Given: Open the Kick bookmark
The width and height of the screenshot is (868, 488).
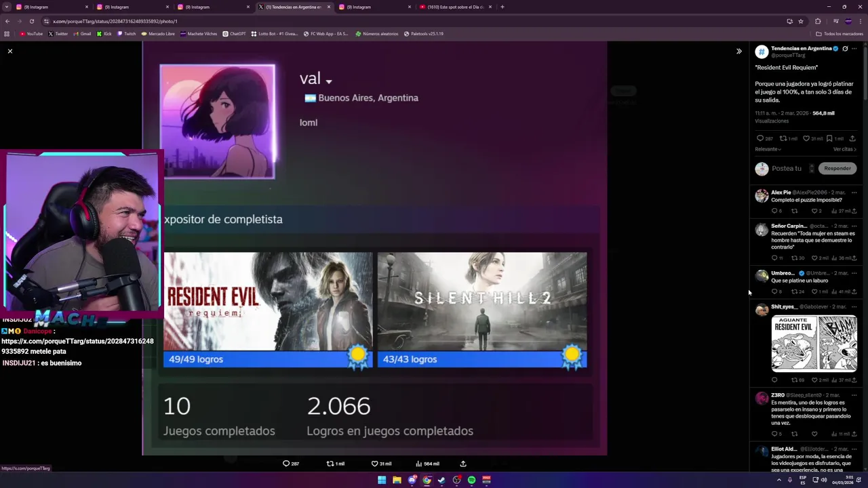Looking at the screenshot, I should pyautogui.click(x=104, y=34).
